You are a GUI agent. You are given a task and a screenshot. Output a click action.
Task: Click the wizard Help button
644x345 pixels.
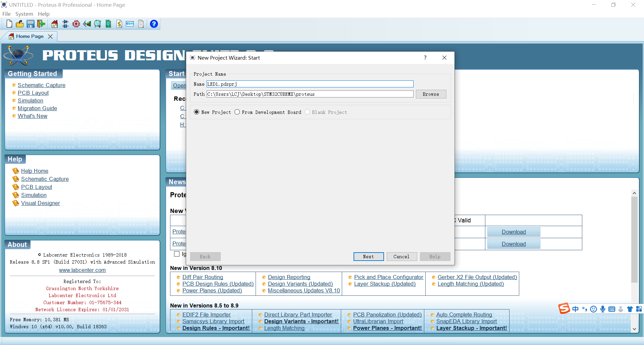(x=435, y=257)
